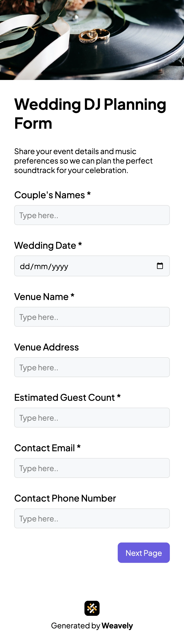The height and width of the screenshot is (644, 184).
Task: Click the Contact Phone Number field
Action: (x=92, y=518)
